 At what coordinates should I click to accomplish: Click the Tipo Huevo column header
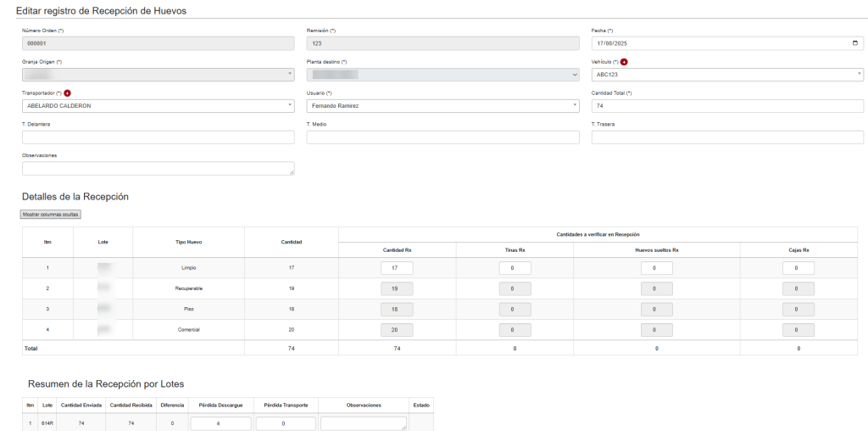click(188, 242)
